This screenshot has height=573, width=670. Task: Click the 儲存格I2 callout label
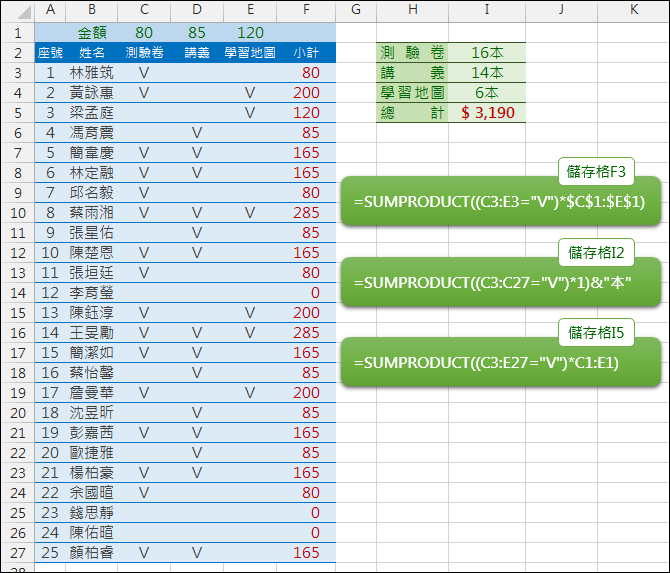[596, 253]
